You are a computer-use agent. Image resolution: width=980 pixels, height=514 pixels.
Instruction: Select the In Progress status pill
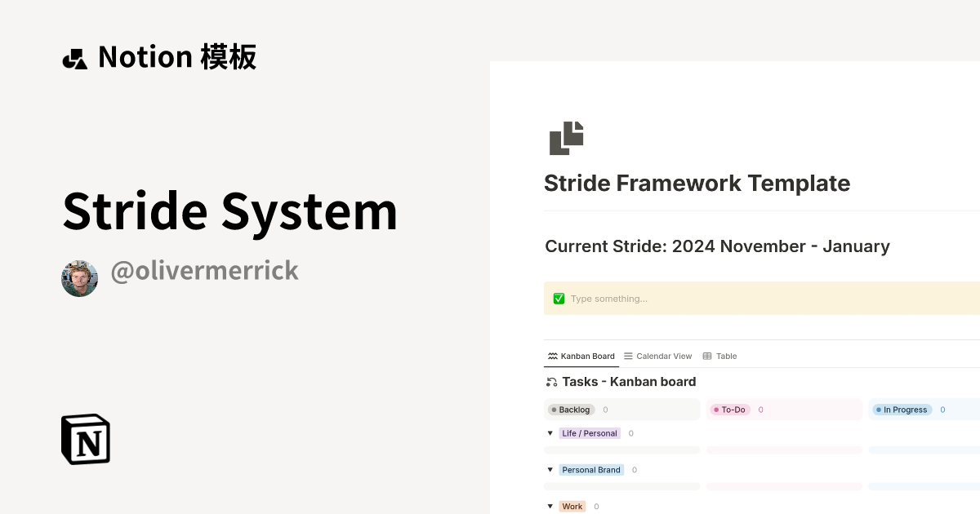click(902, 410)
